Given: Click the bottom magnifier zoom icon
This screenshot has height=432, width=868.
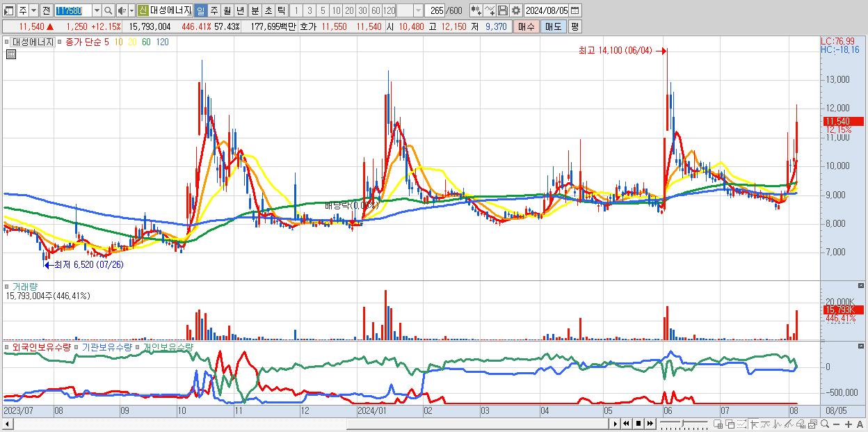Looking at the screenshot, I should [824, 424].
